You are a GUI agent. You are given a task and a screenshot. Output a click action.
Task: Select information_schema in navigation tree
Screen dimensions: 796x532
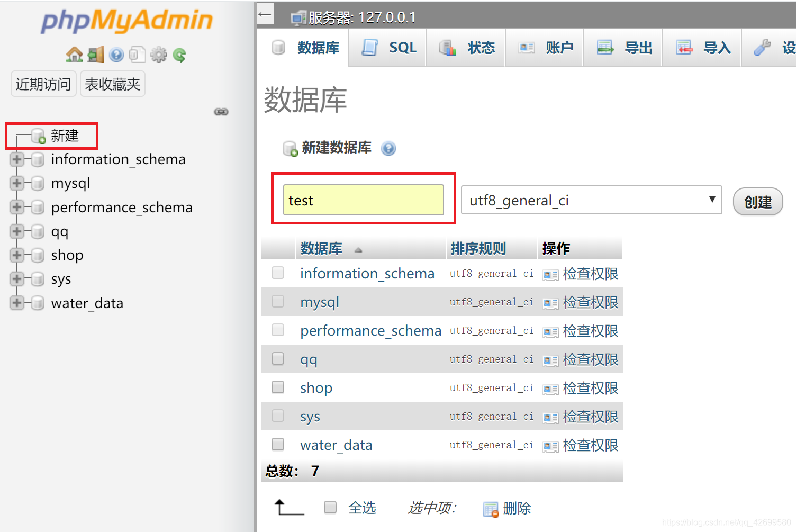point(119,159)
